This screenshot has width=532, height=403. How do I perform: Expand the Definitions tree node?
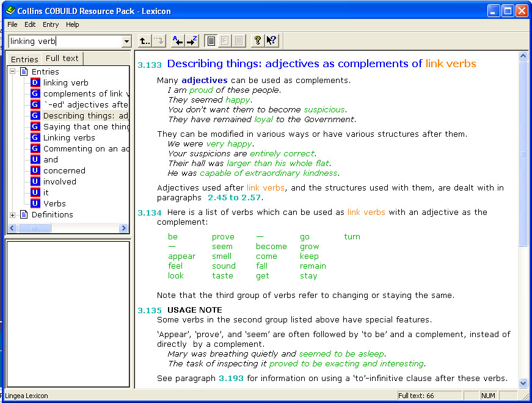coord(13,215)
